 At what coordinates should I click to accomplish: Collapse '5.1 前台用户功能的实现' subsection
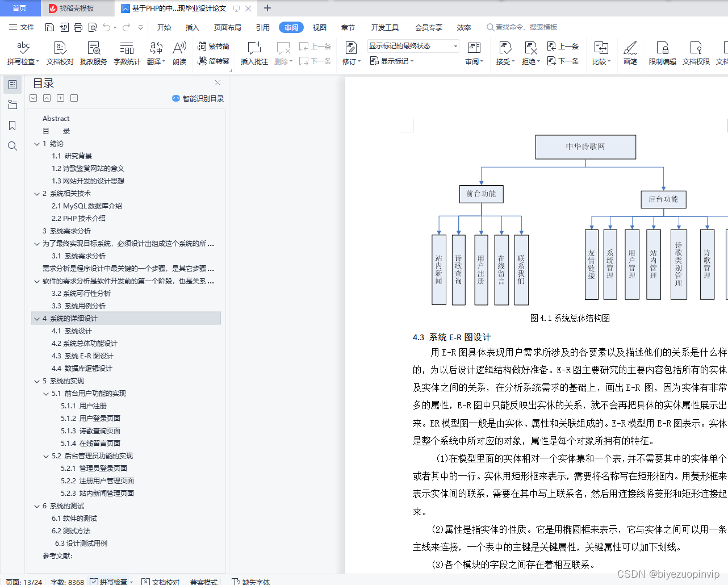(46, 394)
